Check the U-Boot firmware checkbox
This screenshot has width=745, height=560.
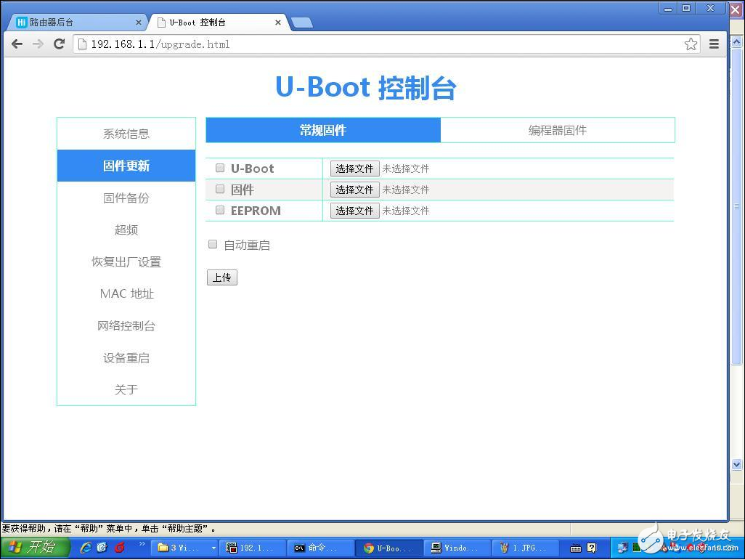[219, 168]
